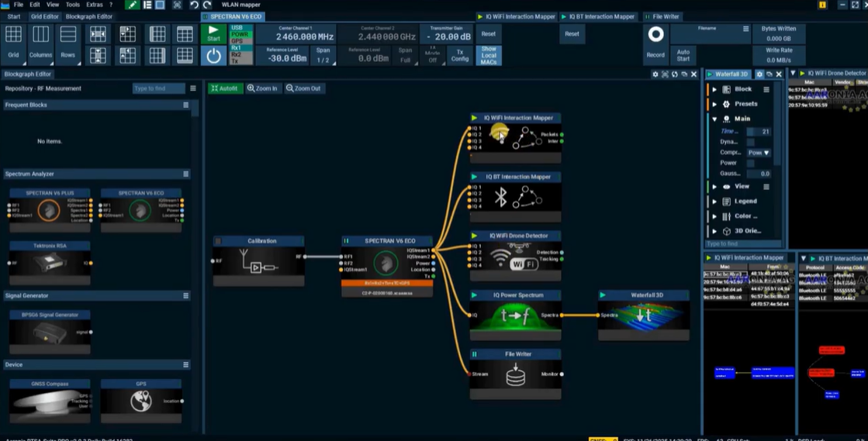Screen dimensions: 868x441
Task: Open the Signal Generator section menu icon
Action: (186, 296)
